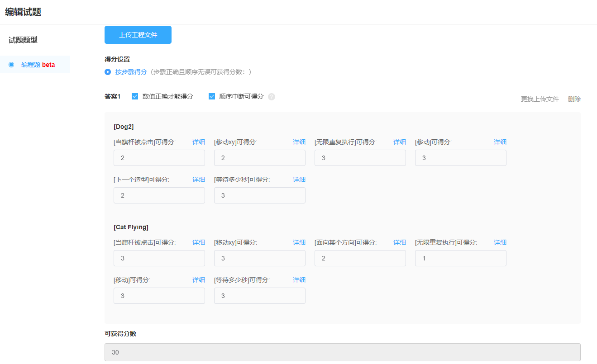597x364 pixels.
Task: Open 详细 for [当旗杆被点击] under Dog2
Action: click(x=199, y=142)
